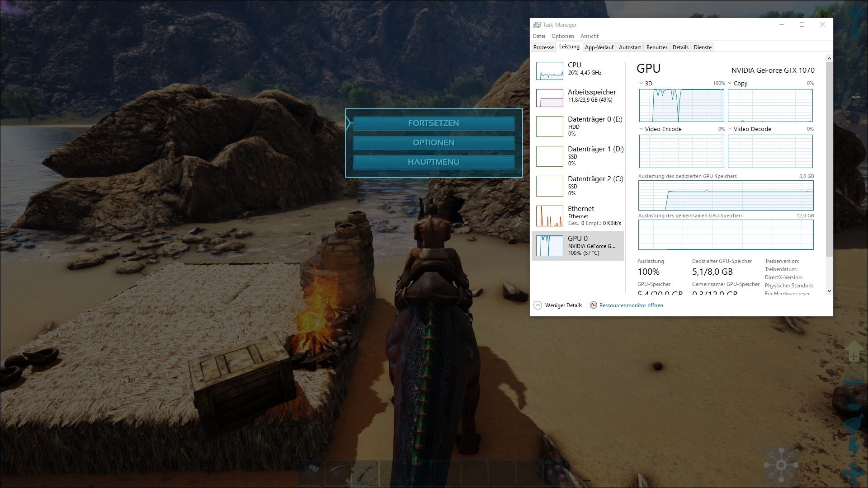Click the health cross HUD icon
This screenshot has width=868, height=488.
(854, 472)
